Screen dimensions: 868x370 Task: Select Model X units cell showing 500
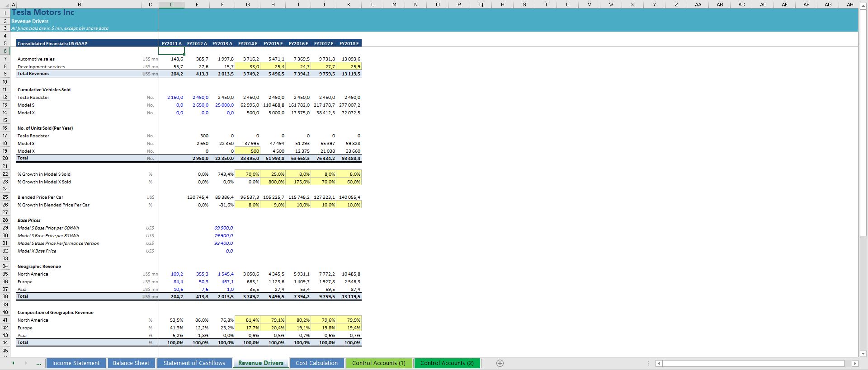[x=248, y=151]
